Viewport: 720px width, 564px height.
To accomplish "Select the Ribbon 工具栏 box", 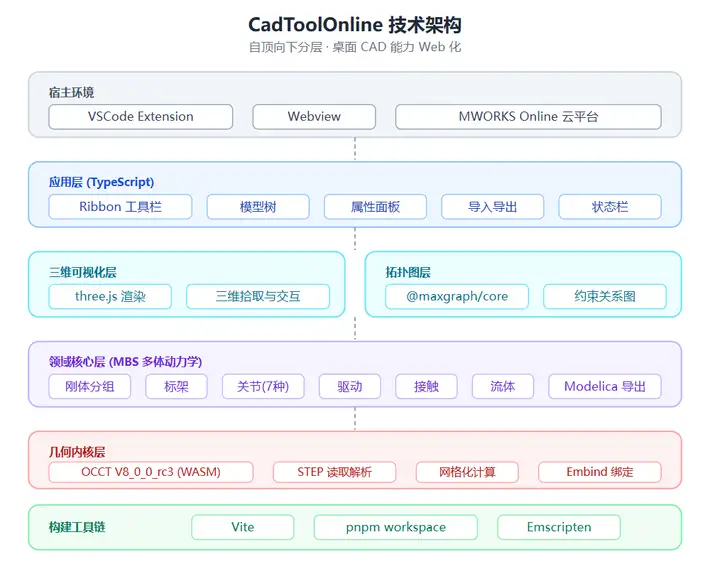I will [x=120, y=207].
